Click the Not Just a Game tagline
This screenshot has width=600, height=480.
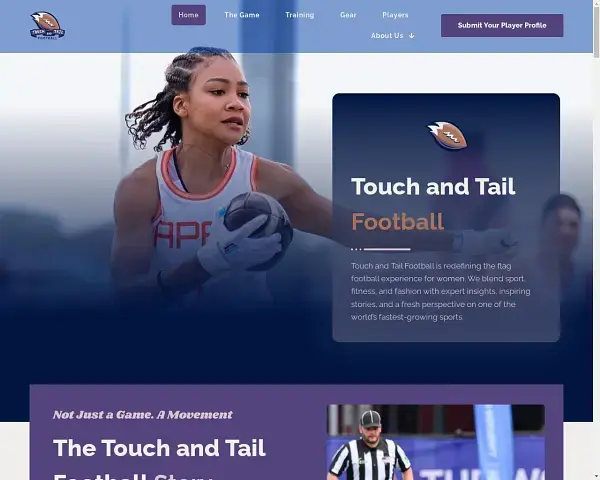[142, 414]
